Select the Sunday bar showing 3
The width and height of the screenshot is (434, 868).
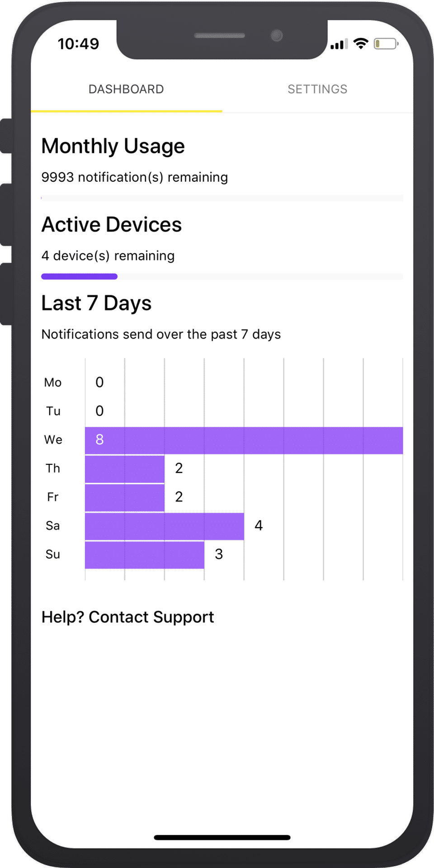click(x=145, y=555)
